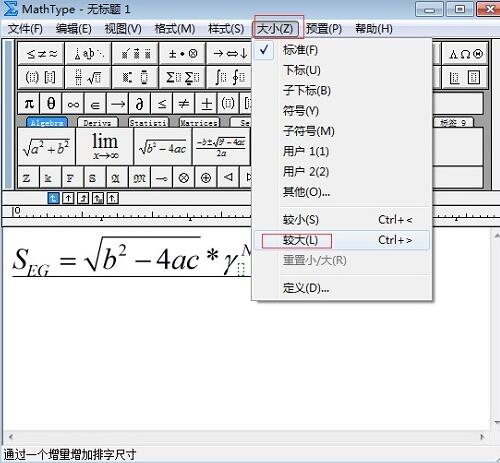
Task: Choose the 符号(Y) size option
Action: point(342,111)
